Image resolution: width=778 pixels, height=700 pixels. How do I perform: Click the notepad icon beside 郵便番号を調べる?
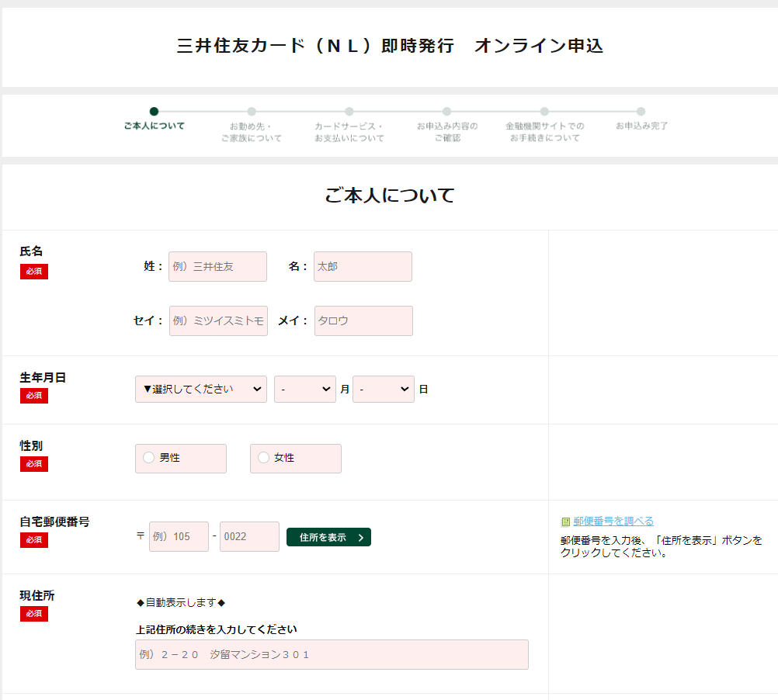[x=565, y=522]
